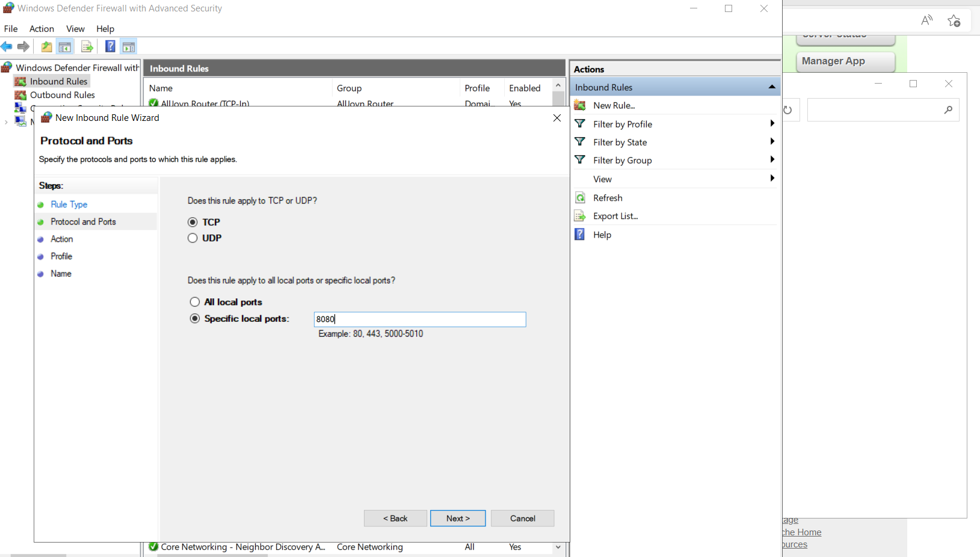Expand Filter by Profile submenu arrow
Viewport: 980px width, 557px height.
tap(772, 123)
